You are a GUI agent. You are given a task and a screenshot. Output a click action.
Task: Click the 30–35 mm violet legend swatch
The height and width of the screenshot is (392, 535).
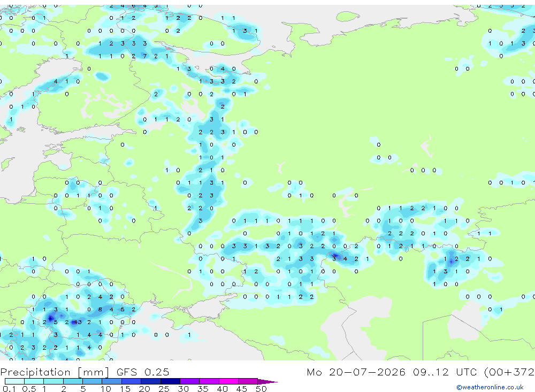(x=190, y=381)
